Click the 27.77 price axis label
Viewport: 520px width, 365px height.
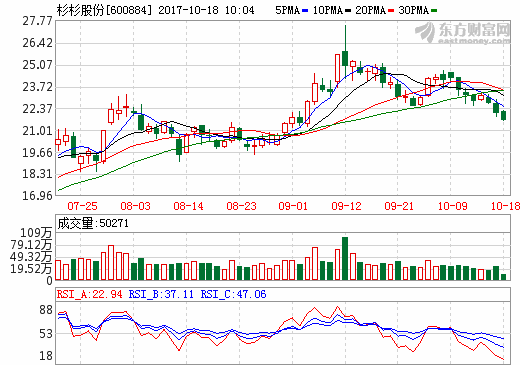click(x=37, y=21)
